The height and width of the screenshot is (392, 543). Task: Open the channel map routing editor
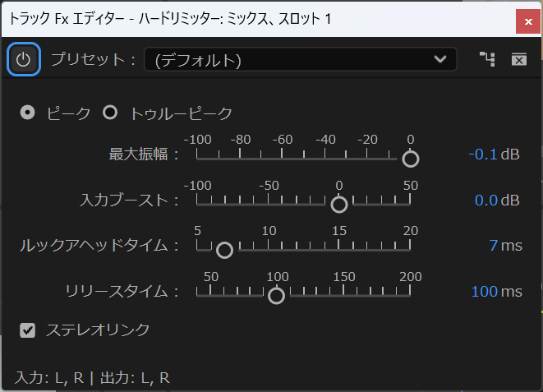click(x=488, y=59)
